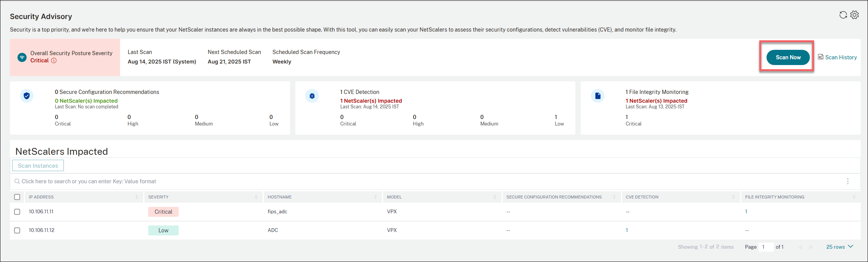Click the Security Advisory page title
868x262 pixels.
41,16
